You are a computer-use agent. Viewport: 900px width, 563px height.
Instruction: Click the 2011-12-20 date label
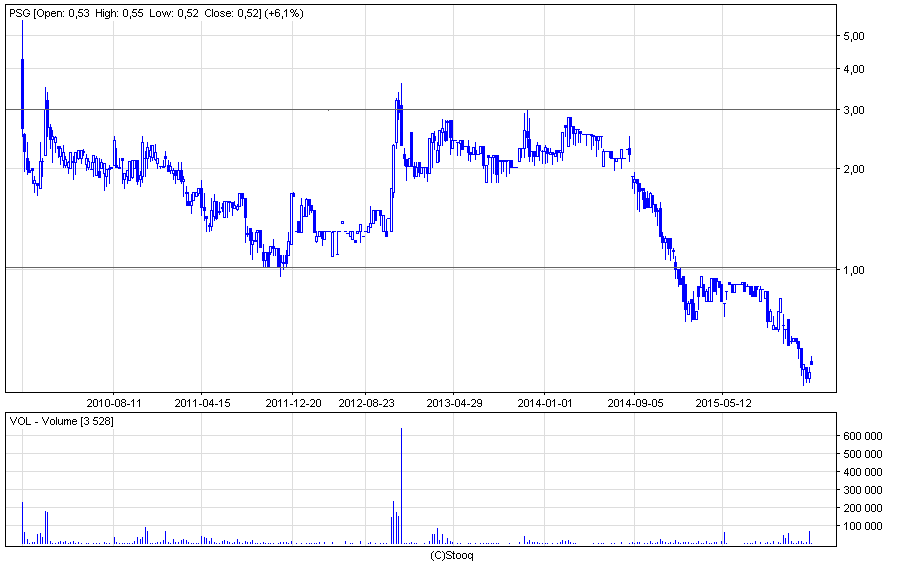[293, 403]
